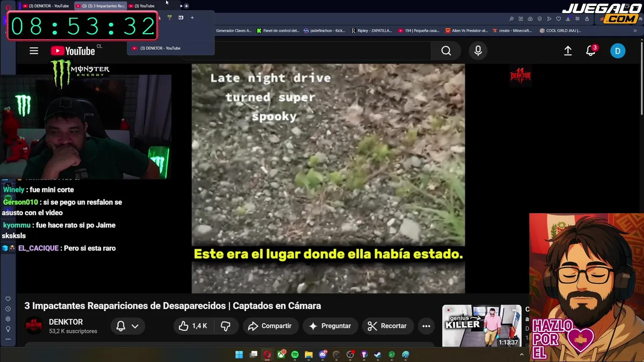Share the video using Compartir
This screenshot has width=644, height=362.
tap(270, 326)
